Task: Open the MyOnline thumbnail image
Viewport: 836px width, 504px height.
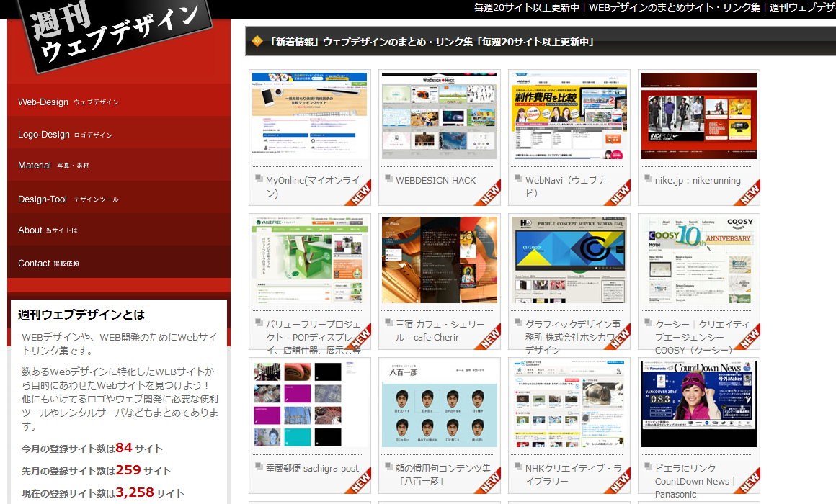Action: tap(310, 116)
